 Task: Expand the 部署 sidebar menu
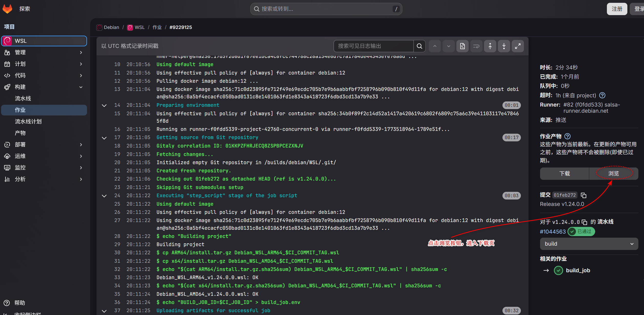point(44,145)
